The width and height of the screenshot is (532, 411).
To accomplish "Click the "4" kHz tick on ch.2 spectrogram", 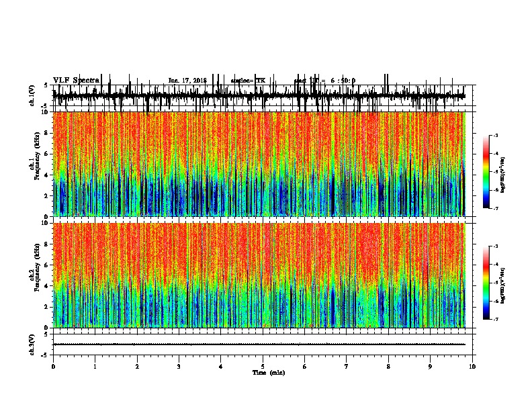I will [x=46, y=286].
